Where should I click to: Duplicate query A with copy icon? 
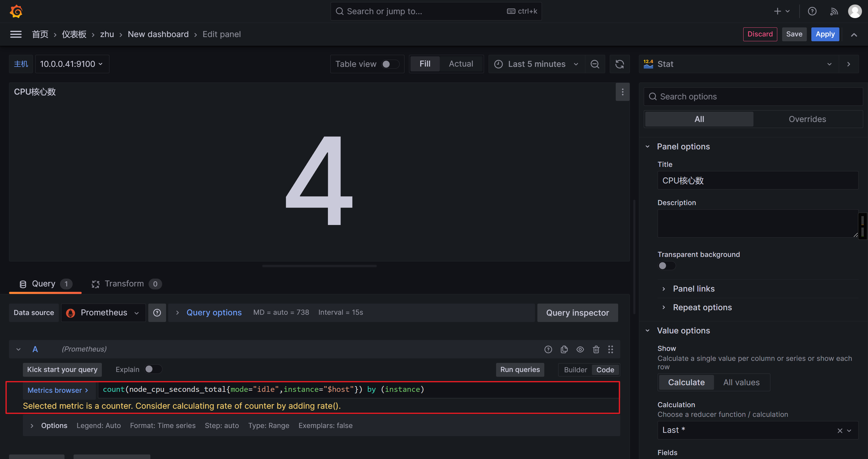(564, 349)
